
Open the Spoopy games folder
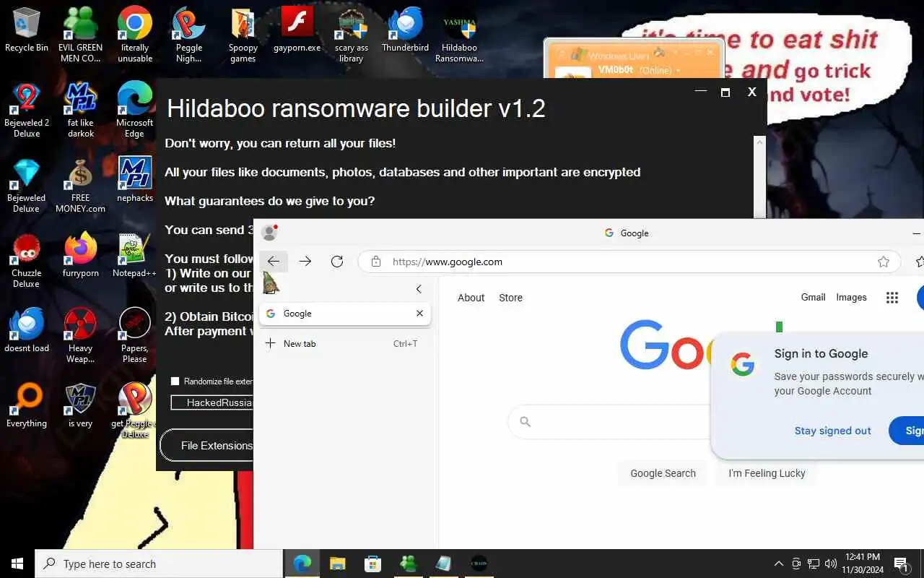pos(243,35)
